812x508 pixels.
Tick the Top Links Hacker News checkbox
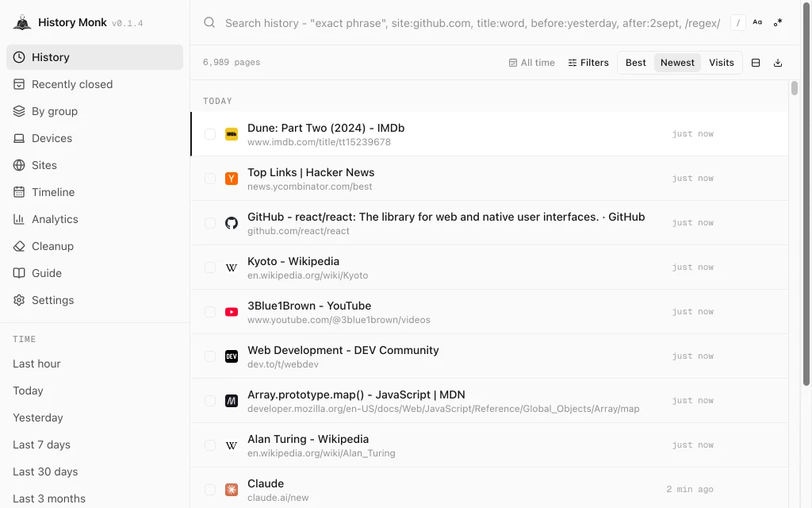(209, 179)
